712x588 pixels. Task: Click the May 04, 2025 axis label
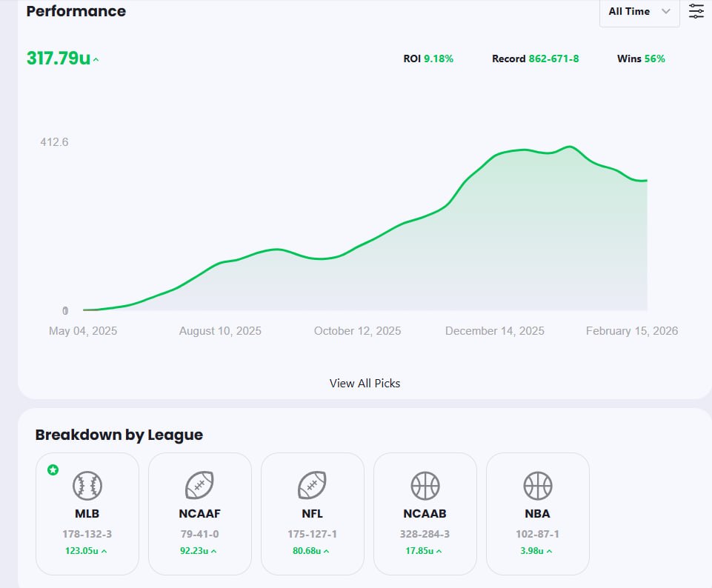click(x=83, y=331)
